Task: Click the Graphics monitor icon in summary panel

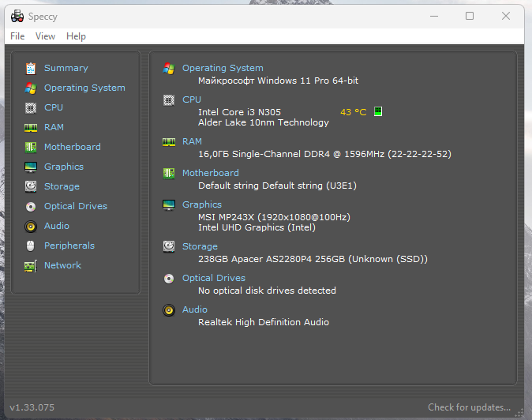Action: point(169,205)
